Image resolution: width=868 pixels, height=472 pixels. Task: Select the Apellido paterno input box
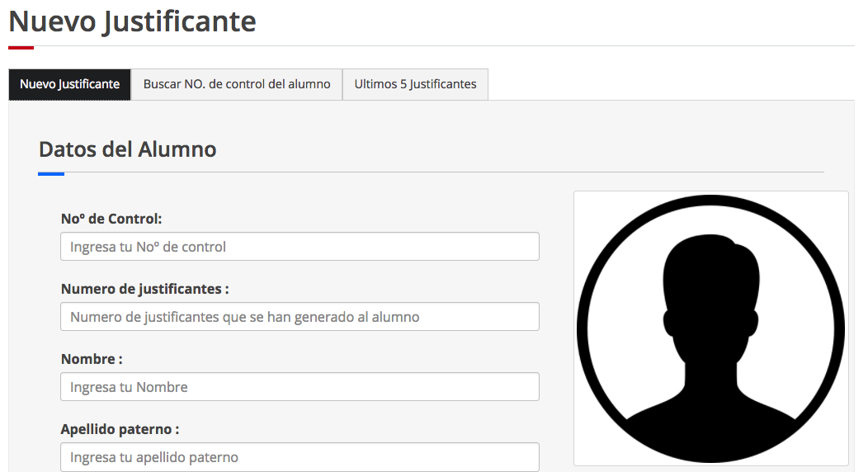click(x=300, y=457)
